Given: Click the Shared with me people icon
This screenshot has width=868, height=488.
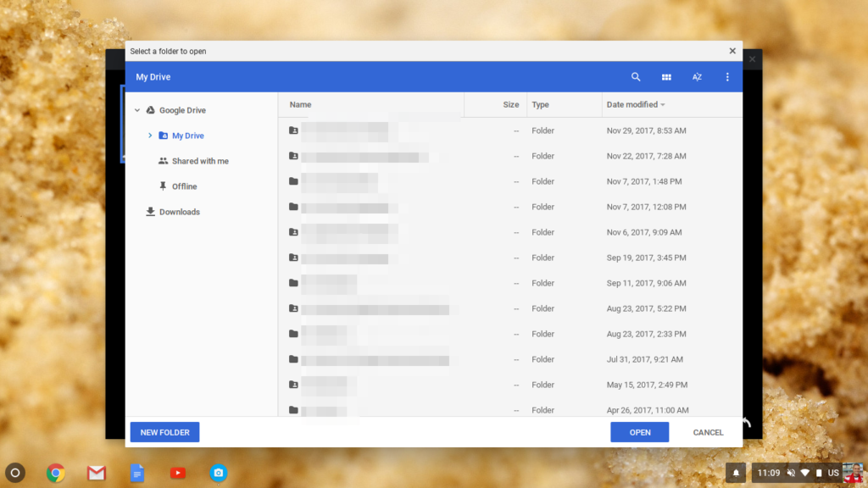Looking at the screenshot, I should 165,160.
